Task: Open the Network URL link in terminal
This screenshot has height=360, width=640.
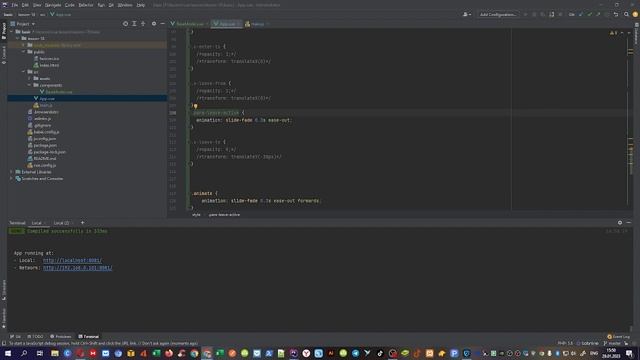Action: (78, 268)
